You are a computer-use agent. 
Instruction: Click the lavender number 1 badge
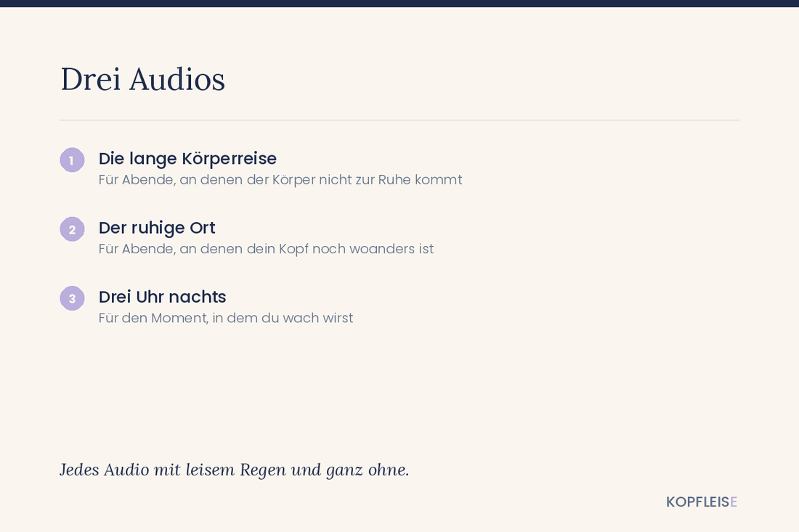[x=73, y=160]
